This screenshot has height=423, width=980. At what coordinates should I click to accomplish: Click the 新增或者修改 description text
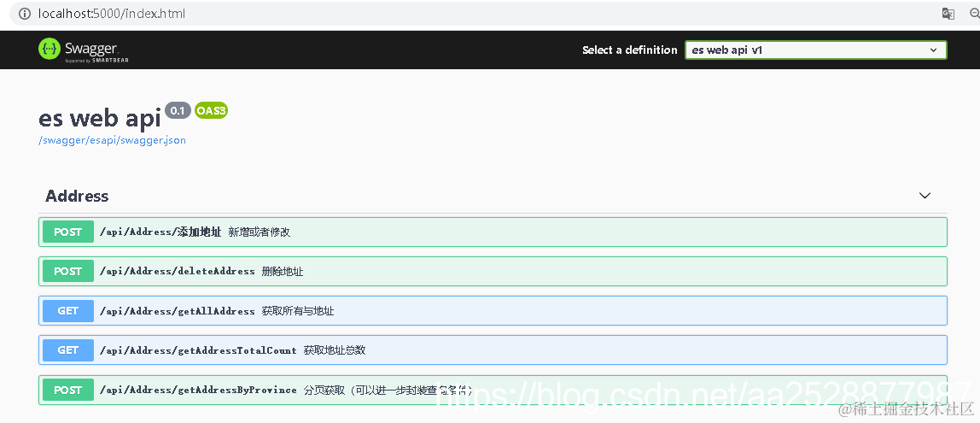click(260, 232)
